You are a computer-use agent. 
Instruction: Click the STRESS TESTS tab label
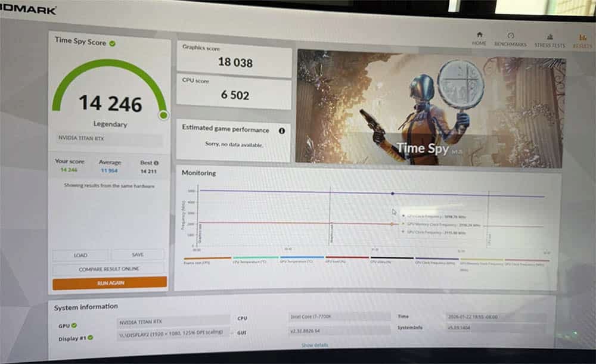pyautogui.click(x=550, y=45)
